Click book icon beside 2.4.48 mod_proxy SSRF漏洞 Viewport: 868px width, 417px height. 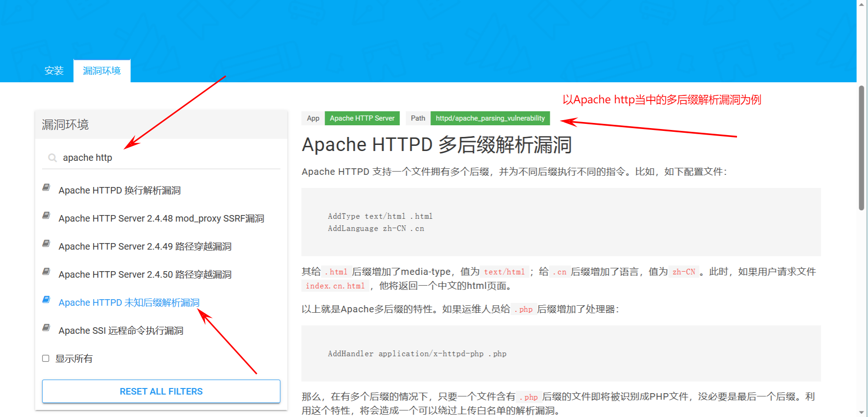pyautogui.click(x=46, y=216)
